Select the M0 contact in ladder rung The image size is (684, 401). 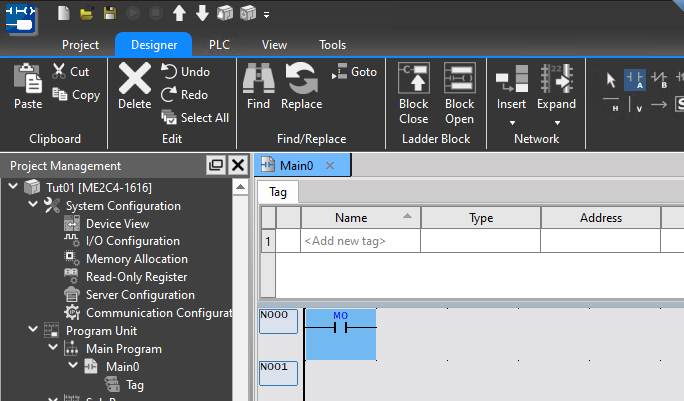(340, 326)
